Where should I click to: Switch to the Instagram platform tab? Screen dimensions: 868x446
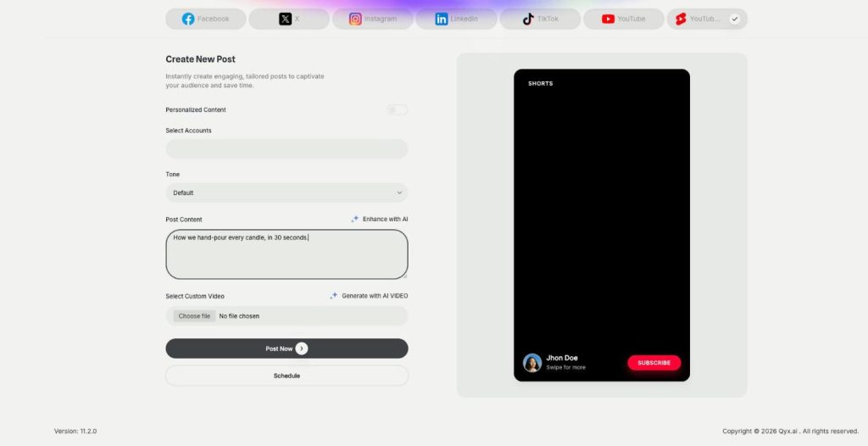[373, 19]
